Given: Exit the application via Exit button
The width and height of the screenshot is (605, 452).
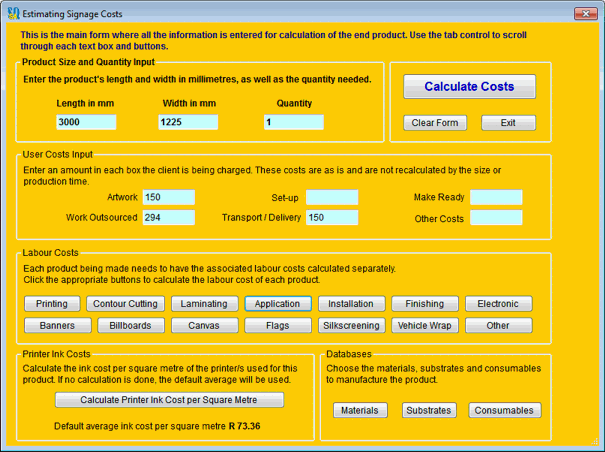Looking at the screenshot, I should [508, 123].
